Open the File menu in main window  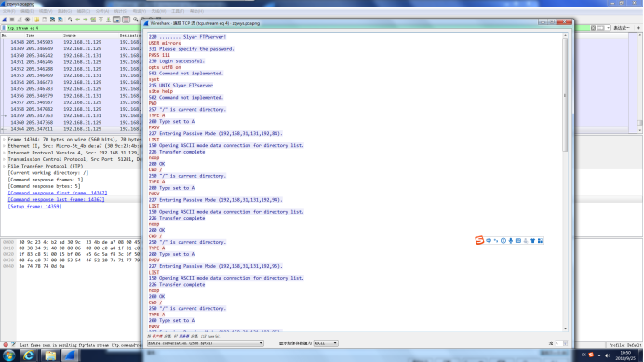click(9, 11)
